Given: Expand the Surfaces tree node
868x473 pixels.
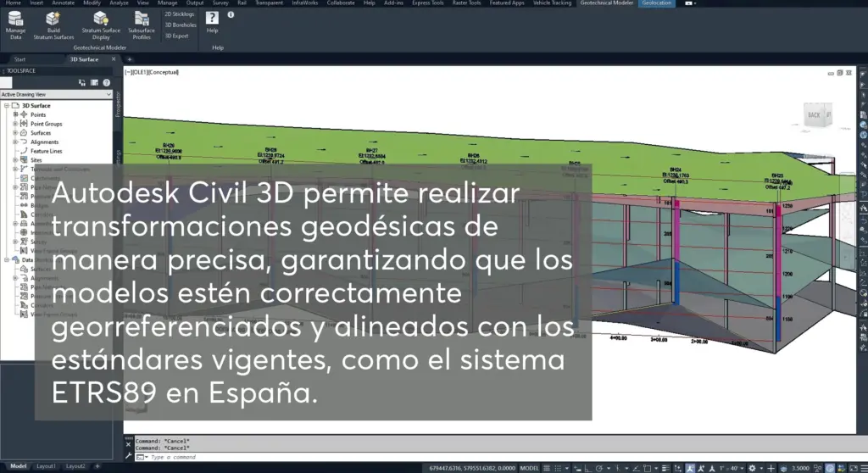Looking at the screenshot, I should point(15,133).
